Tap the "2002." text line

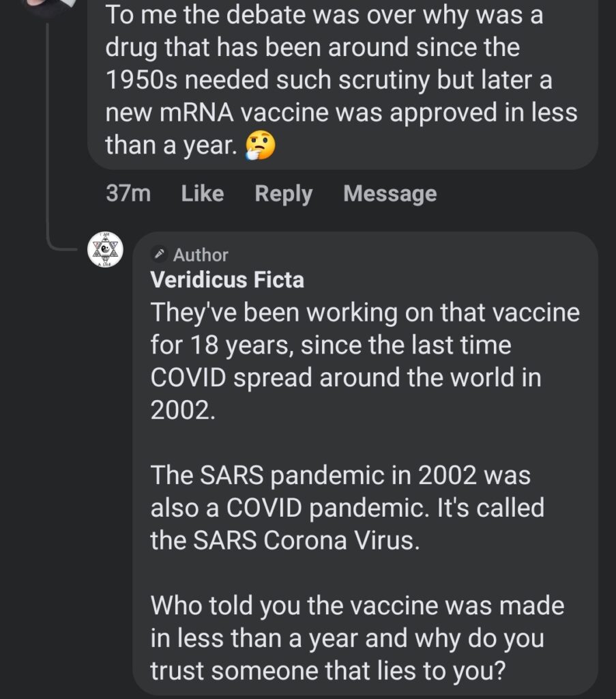pos(183,410)
